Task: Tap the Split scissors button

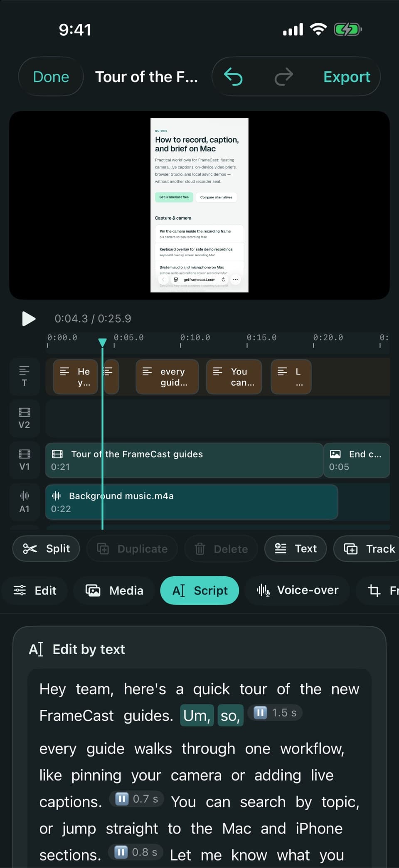Action: 46,548
